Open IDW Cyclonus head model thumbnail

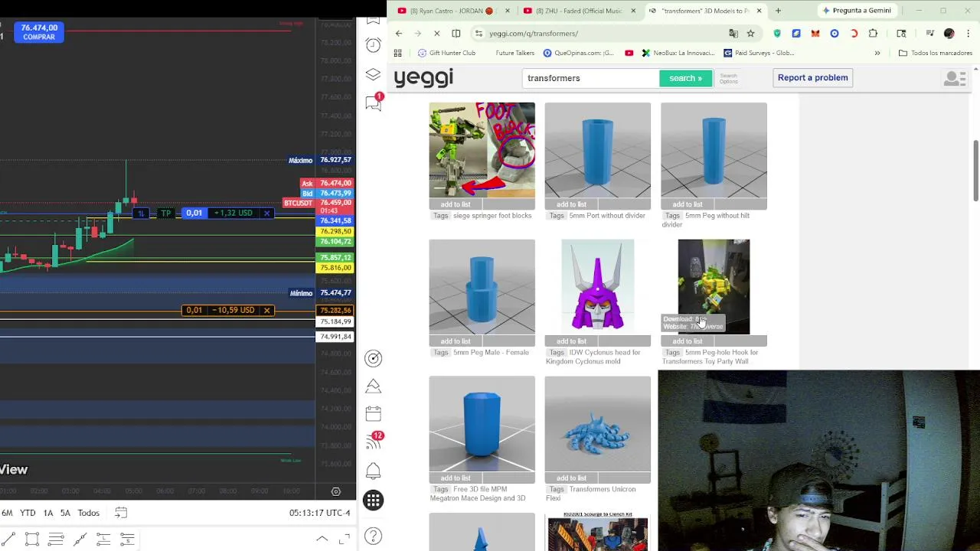597,287
